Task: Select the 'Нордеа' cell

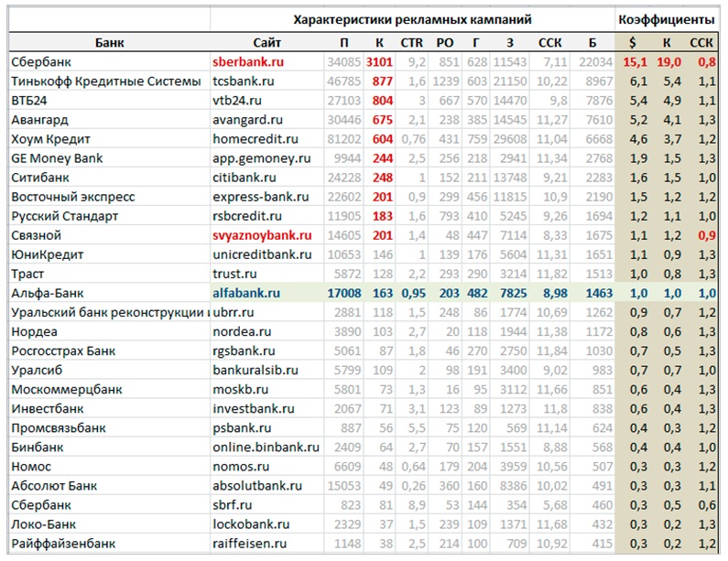Action: (110, 331)
